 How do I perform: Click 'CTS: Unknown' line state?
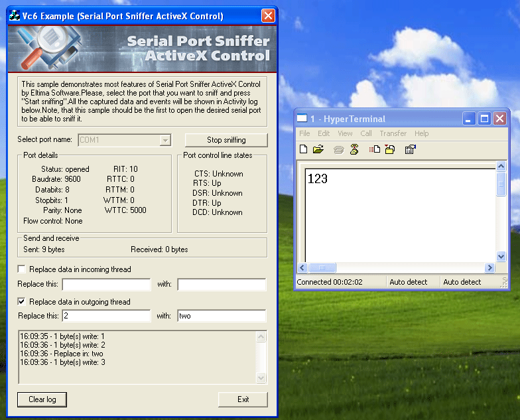(219, 174)
